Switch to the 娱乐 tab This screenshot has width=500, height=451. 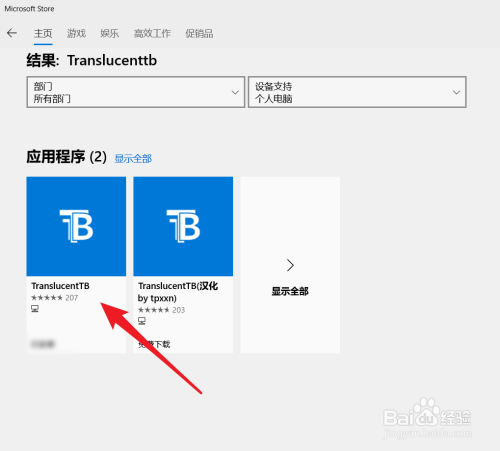pyautogui.click(x=110, y=33)
